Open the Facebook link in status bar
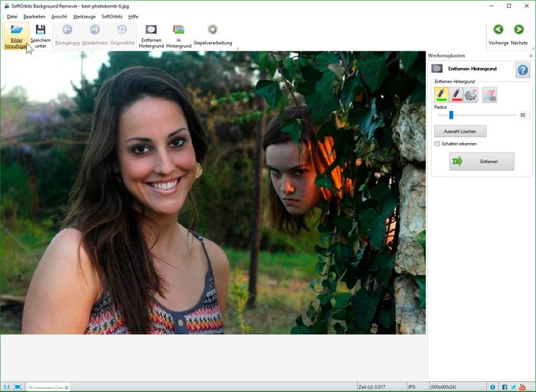This screenshot has height=392, width=536. (504, 387)
